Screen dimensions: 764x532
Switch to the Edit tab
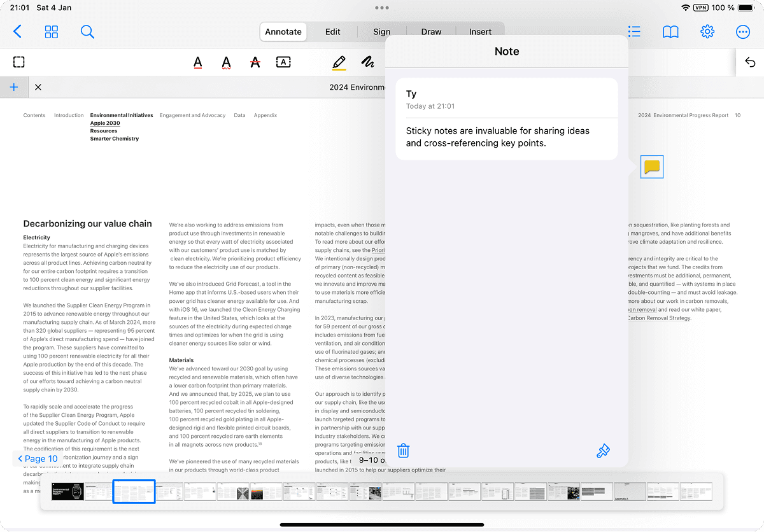333,32
